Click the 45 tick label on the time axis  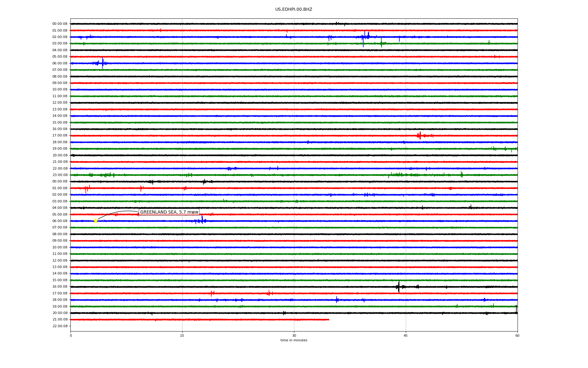(406, 335)
